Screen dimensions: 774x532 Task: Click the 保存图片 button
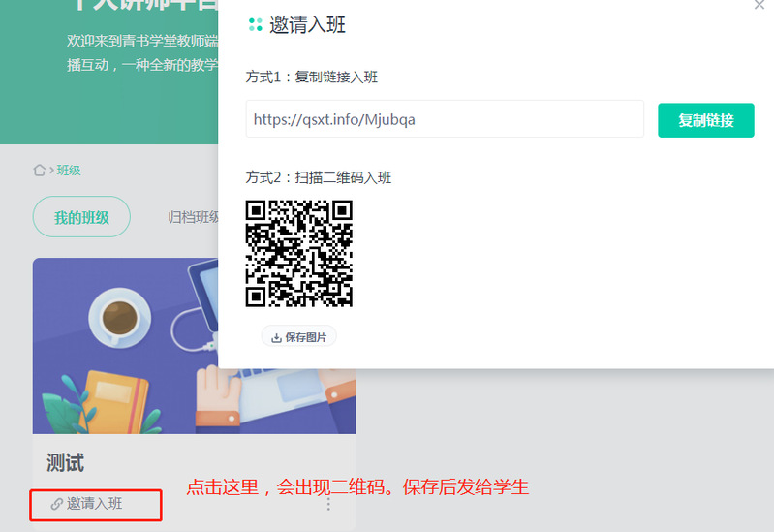pos(298,337)
